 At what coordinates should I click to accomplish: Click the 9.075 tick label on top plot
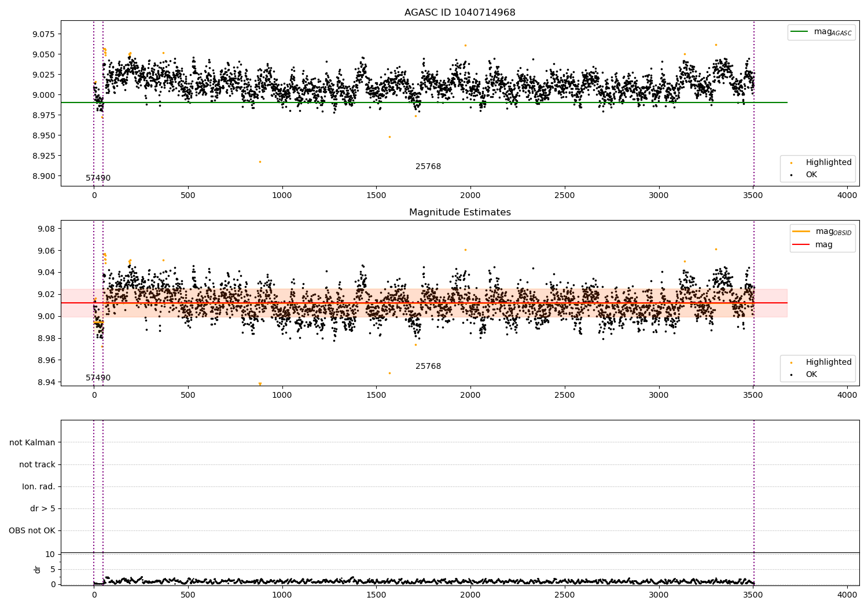click(x=43, y=34)
